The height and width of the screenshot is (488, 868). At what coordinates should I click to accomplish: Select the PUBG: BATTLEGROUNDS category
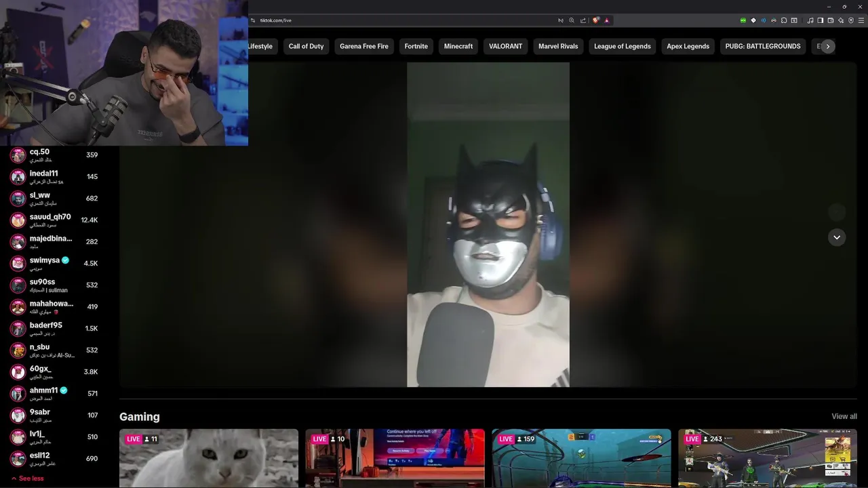763,46
